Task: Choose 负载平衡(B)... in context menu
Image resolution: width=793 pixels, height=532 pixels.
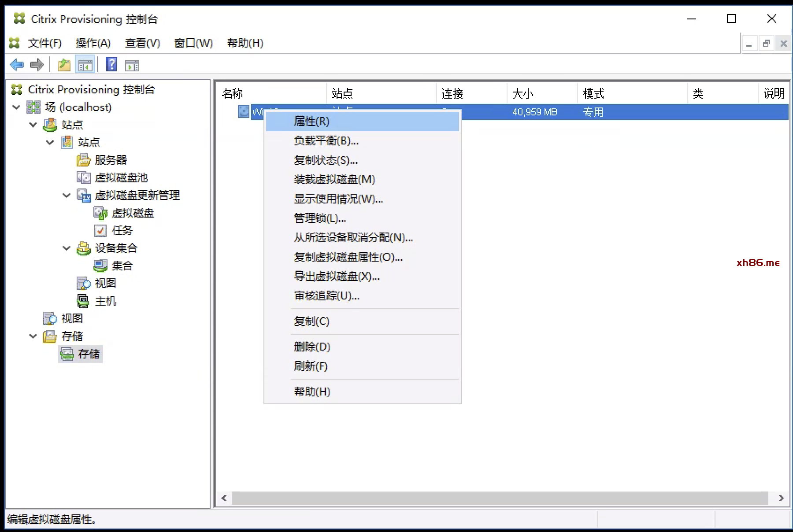Action: (x=362, y=140)
